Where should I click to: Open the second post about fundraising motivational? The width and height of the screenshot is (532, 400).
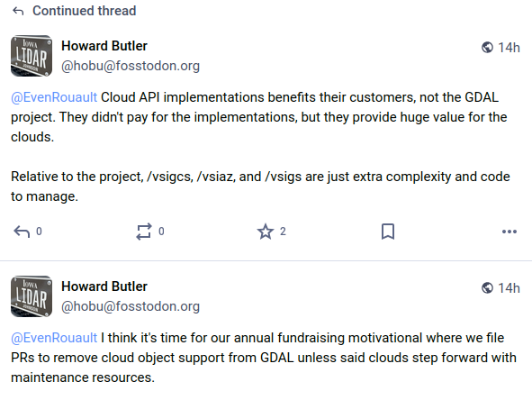click(x=264, y=358)
